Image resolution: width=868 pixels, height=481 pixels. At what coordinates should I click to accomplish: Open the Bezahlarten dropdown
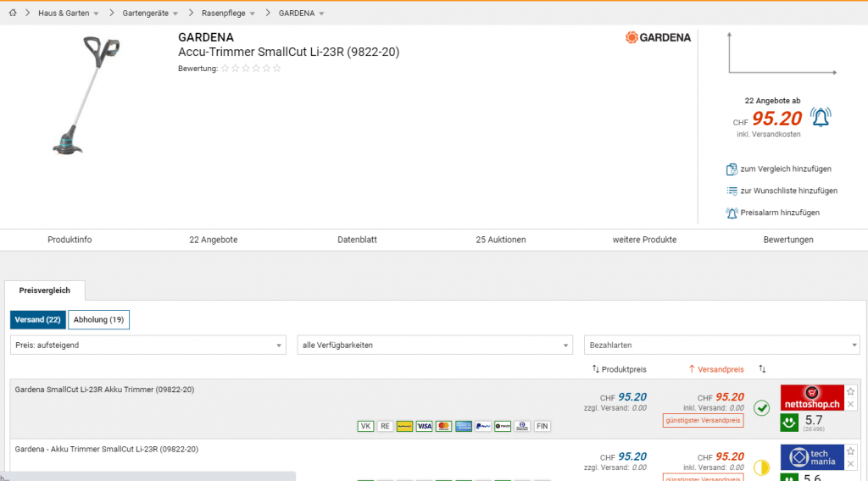pyautogui.click(x=722, y=345)
